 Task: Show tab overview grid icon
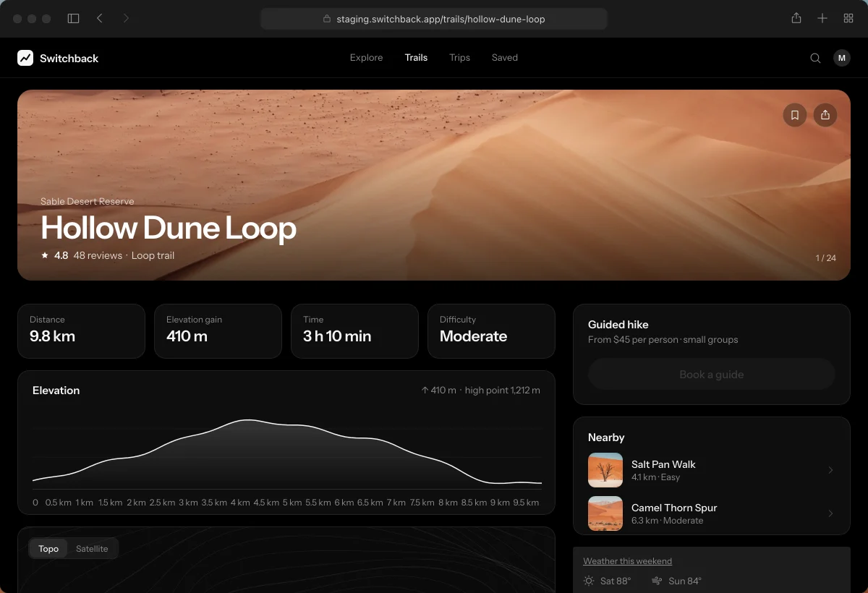coord(848,18)
